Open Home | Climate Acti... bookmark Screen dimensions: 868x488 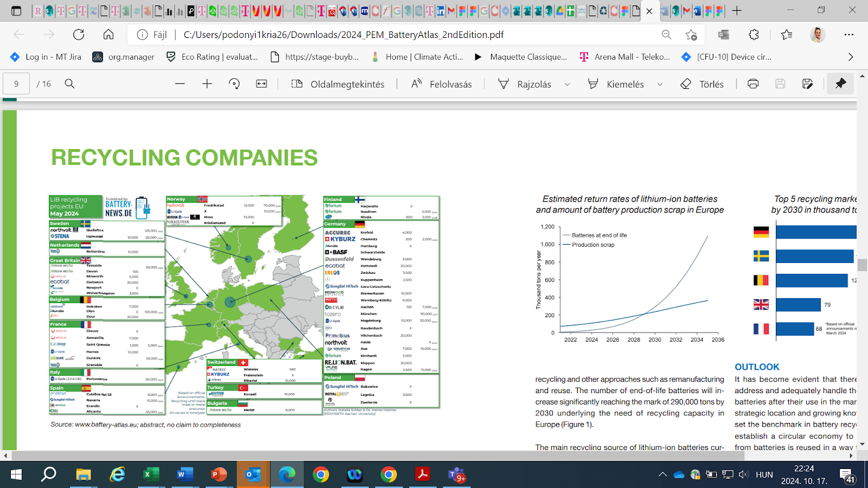click(x=417, y=56)
